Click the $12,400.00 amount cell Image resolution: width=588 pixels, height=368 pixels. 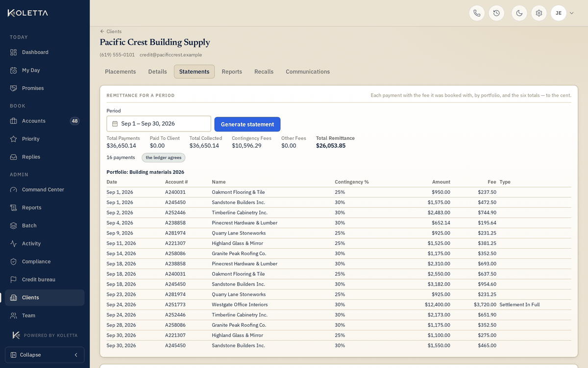coord(437,305)
